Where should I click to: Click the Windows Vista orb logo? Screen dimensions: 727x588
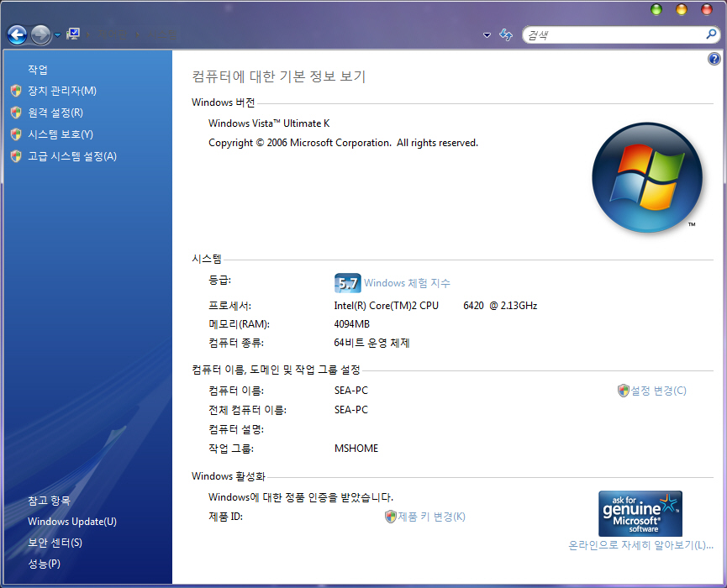(x=647, y=177)
